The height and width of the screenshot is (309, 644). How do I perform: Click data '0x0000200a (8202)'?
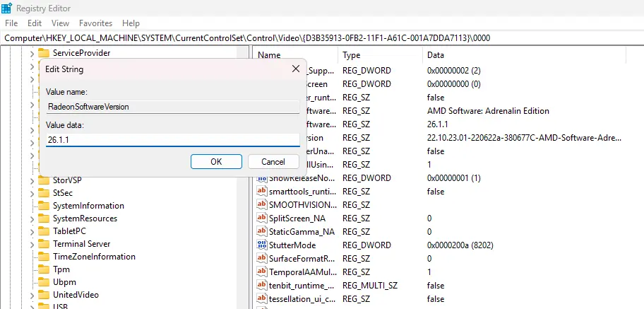[x=460, y=245]
